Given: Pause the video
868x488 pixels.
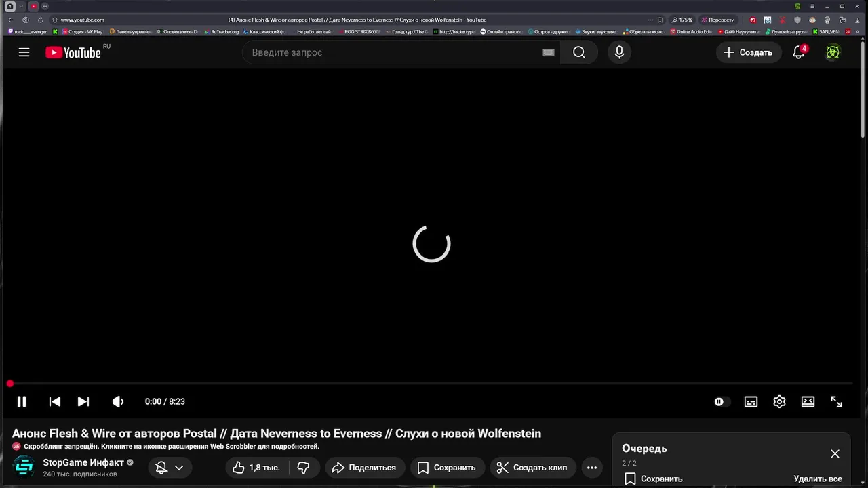Looking at the screenshot, I should (22, 401).
